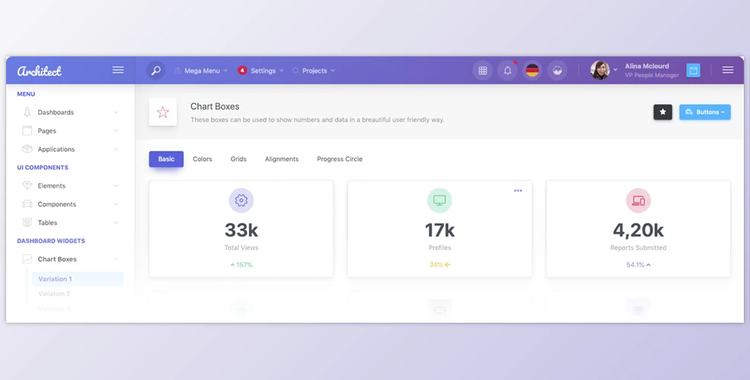Screen dimensions: 750x380
Task: Open the blue Buttons dropdown
Action: (705, 112)
